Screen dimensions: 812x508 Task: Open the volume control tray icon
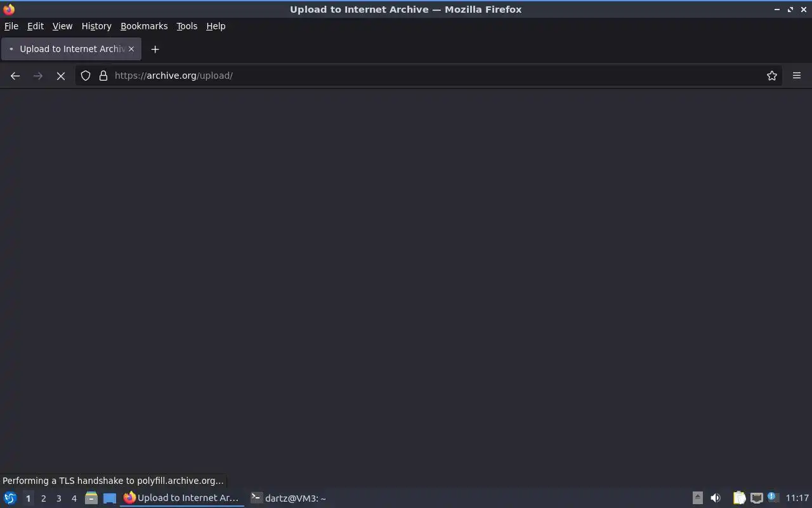[x=716, y=498]
